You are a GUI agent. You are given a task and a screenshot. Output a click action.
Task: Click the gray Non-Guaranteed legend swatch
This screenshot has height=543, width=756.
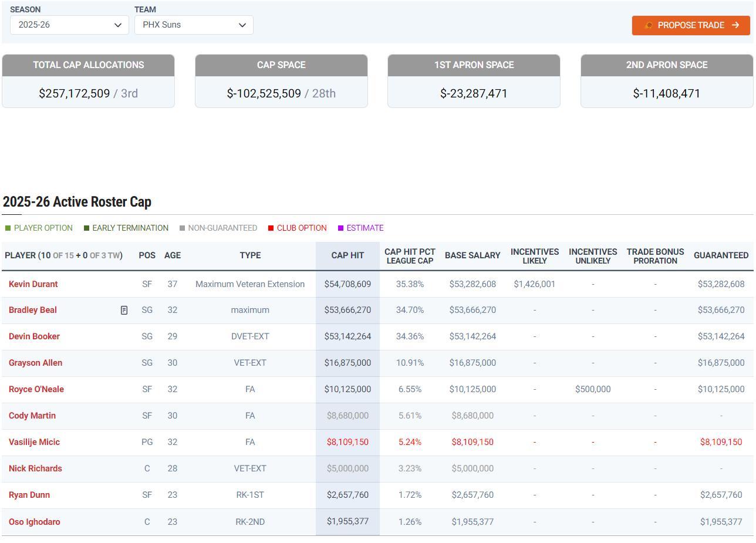click(182, 228)
